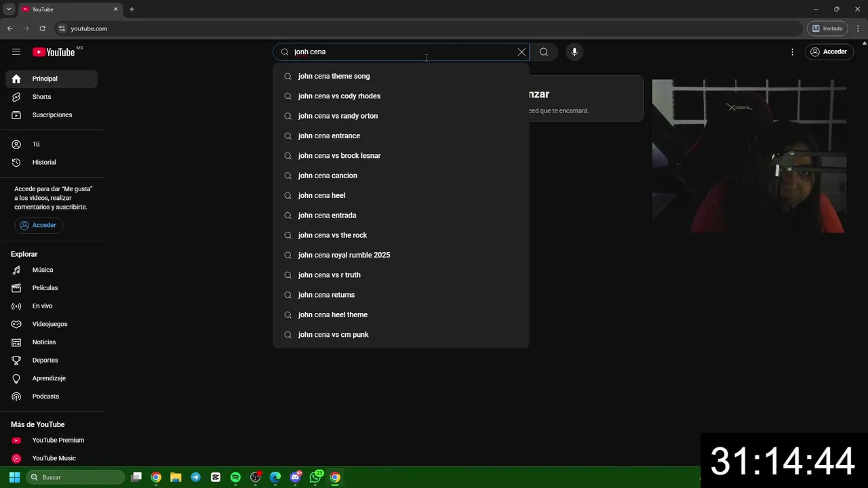
Task: Open Deportes under Explorar
Action: click(52, 361)
